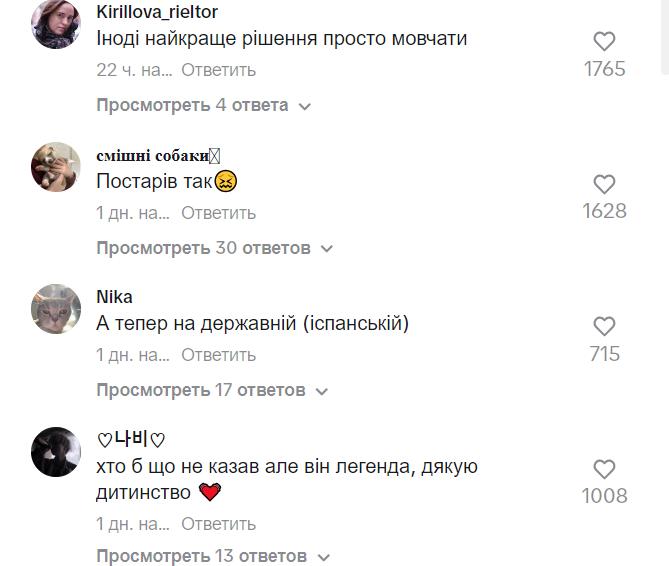Click 'Ответить' under 'Постарів так' comment
This screenshot has height=566, width=669.
219,213
